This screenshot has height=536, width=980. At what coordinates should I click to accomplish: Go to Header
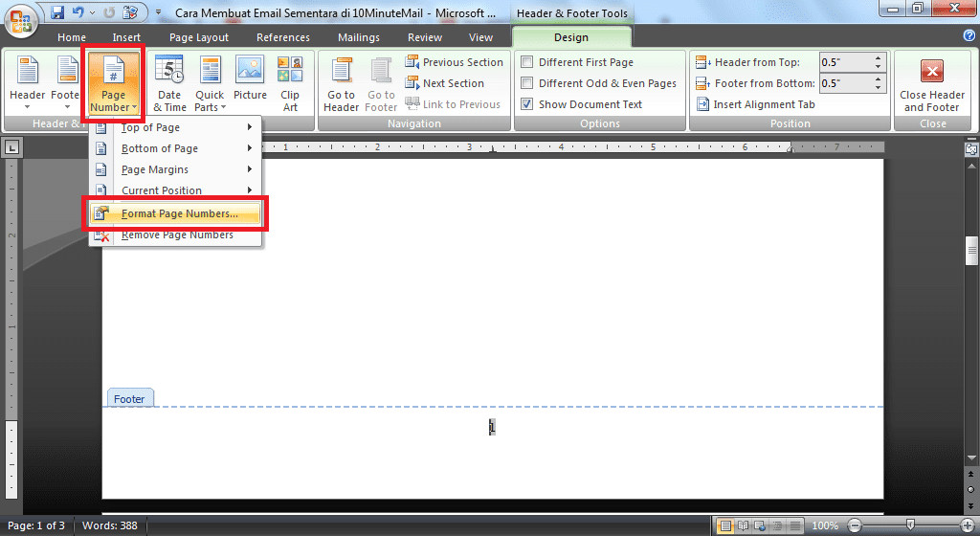[x=342, y=84]
